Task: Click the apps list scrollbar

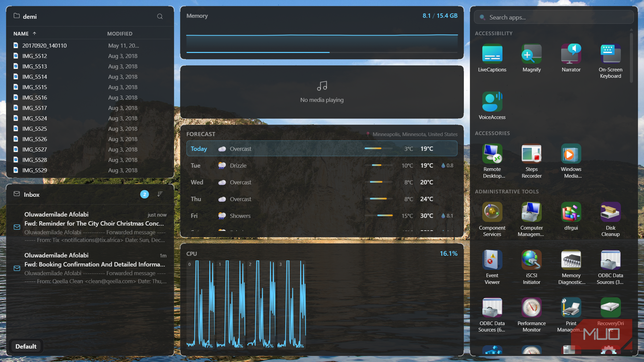Action: (631, 57)
